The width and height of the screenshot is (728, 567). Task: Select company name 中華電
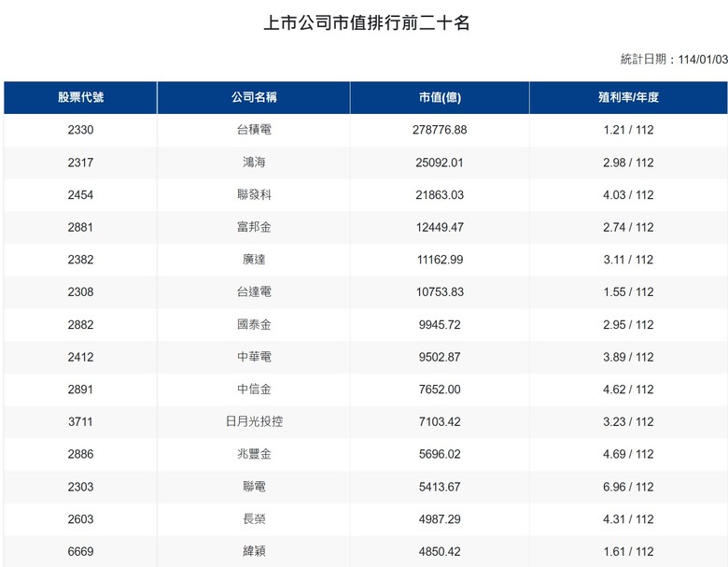click(x=254, y=357)
